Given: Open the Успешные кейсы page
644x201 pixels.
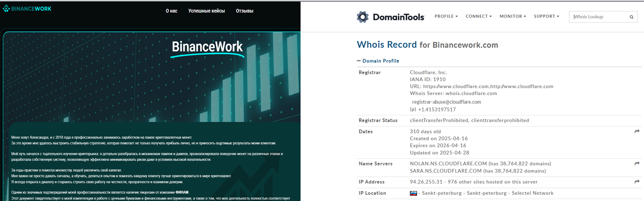Looking at the screenshot, I should 206,11.
